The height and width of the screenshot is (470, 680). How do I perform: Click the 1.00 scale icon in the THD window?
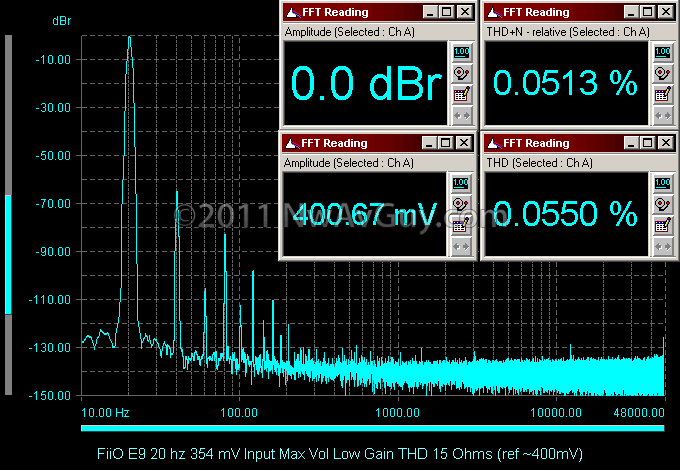point(663,183)
